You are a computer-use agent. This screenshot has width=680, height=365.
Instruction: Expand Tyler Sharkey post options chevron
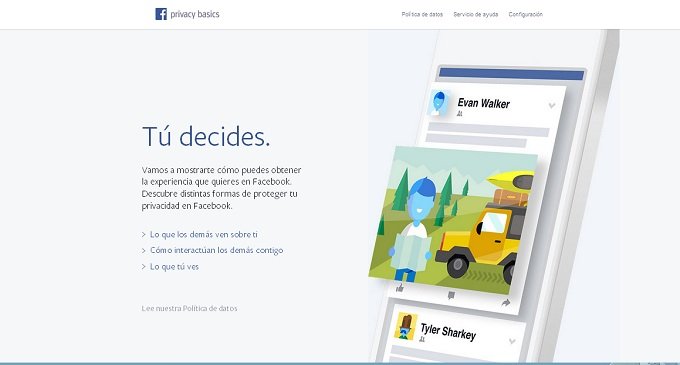(512, 341)
